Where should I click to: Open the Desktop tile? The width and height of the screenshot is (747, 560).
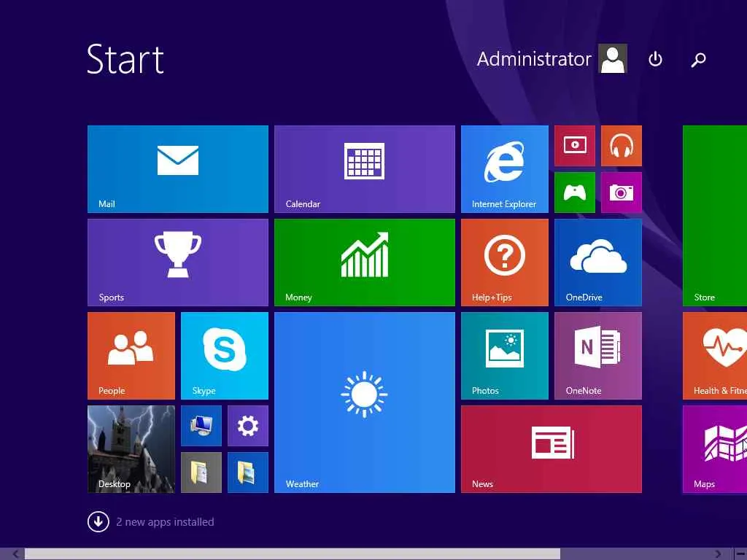coord(131,449)
